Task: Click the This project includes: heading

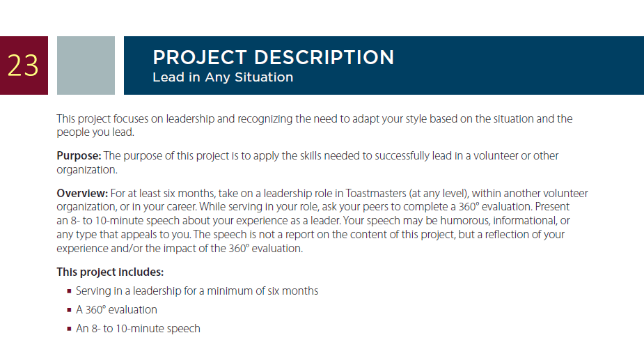Action: pos(110,272)
